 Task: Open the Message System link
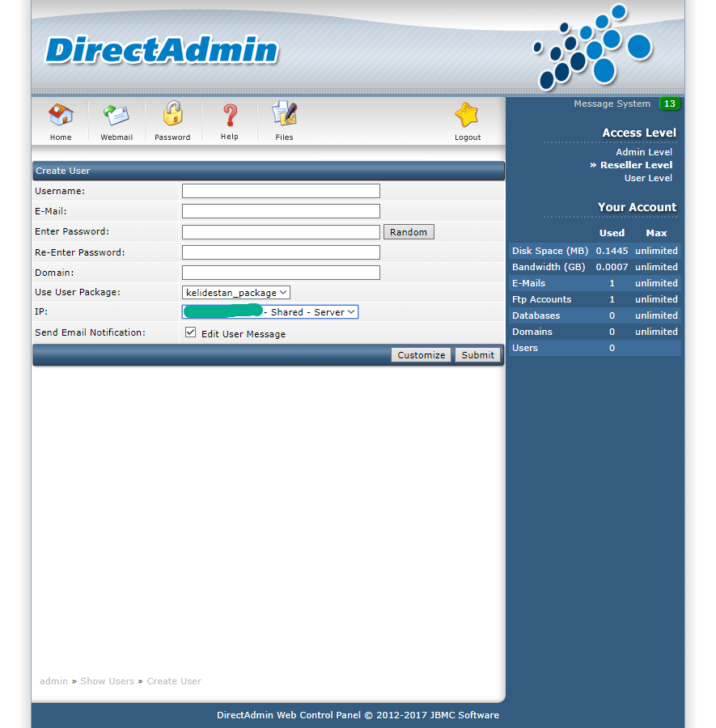[612, 104]
